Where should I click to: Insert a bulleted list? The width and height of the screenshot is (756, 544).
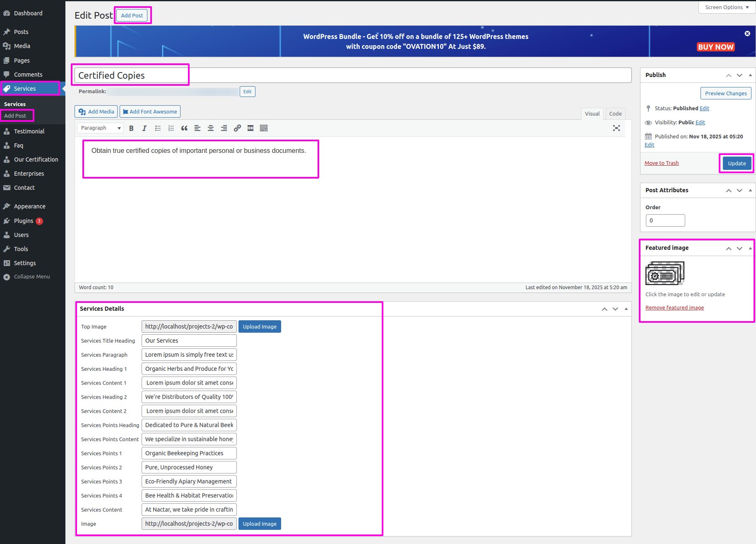(x=158, y=128)
